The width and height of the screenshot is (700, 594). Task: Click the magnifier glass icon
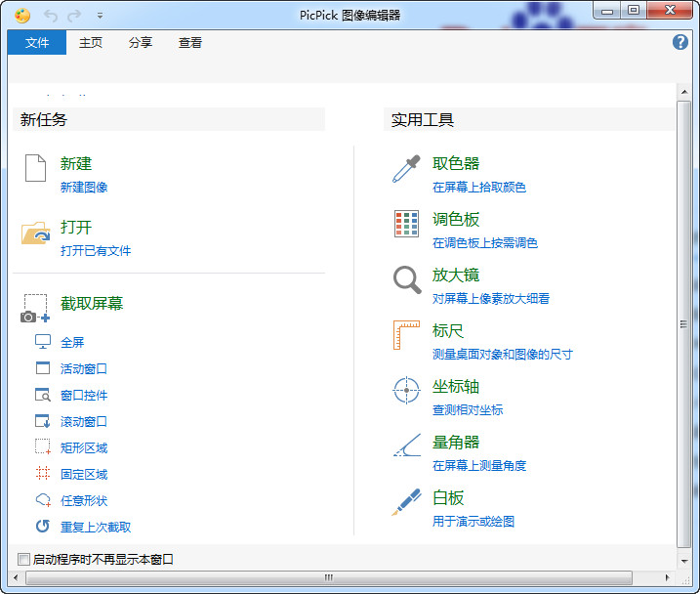click(x=407, y=280)
